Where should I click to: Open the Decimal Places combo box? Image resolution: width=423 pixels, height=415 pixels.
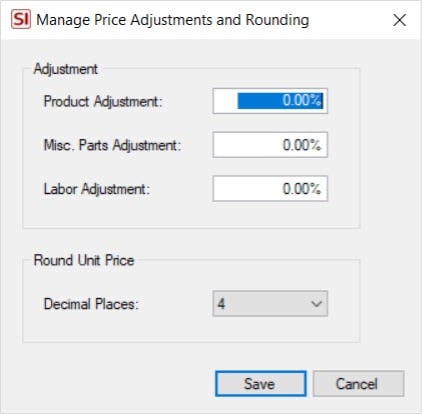point(270,304)
